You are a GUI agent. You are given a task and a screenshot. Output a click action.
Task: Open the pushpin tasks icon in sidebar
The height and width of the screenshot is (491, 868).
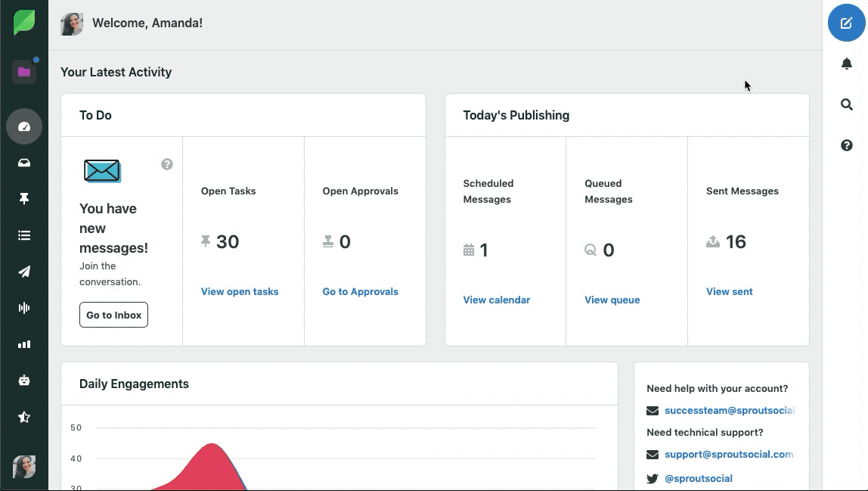pyautogui.click(x=24, y=198)
